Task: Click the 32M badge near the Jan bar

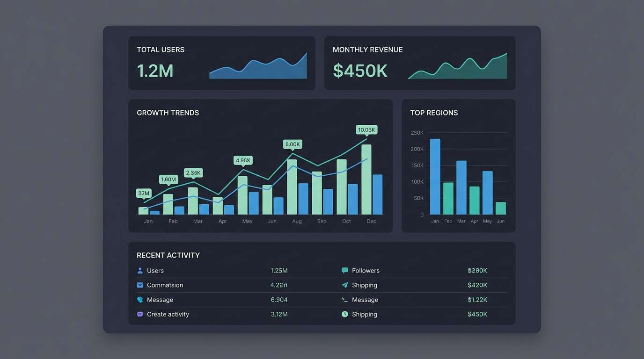Action: click(x=144, y=193)
